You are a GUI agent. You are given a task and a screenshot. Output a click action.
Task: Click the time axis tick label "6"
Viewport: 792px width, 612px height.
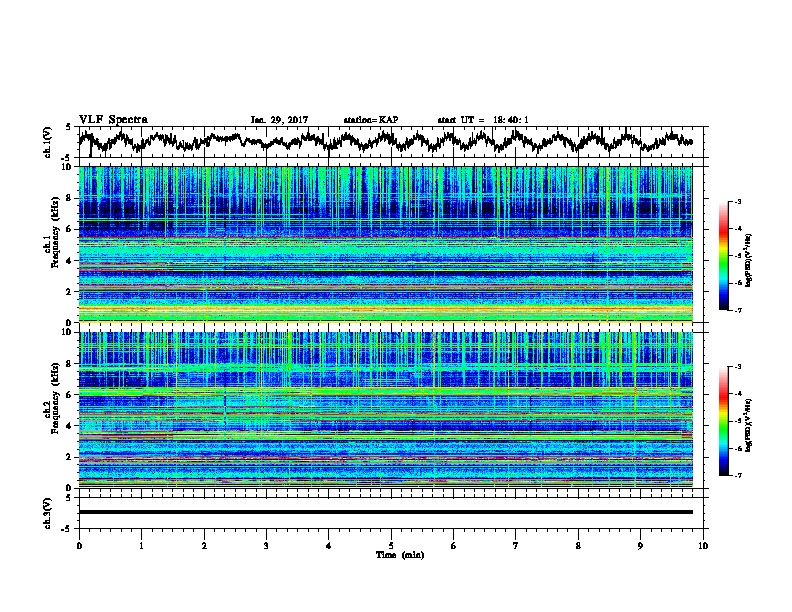(x=454, y=546)
